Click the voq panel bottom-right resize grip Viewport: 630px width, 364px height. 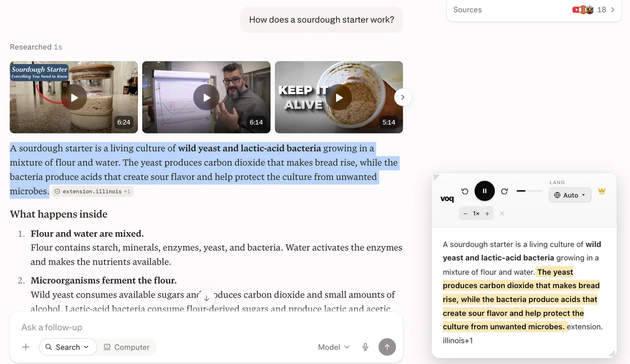coord(612,354)
